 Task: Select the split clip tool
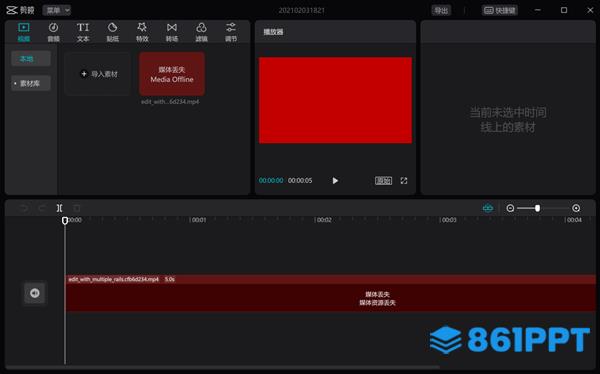(60, 208)
